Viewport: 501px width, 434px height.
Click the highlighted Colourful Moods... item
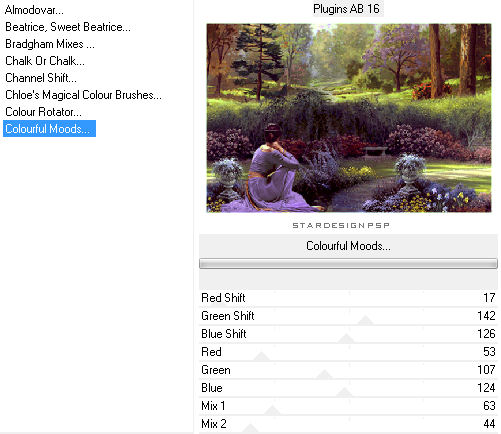pyautogui.click(x=49, y=129)
